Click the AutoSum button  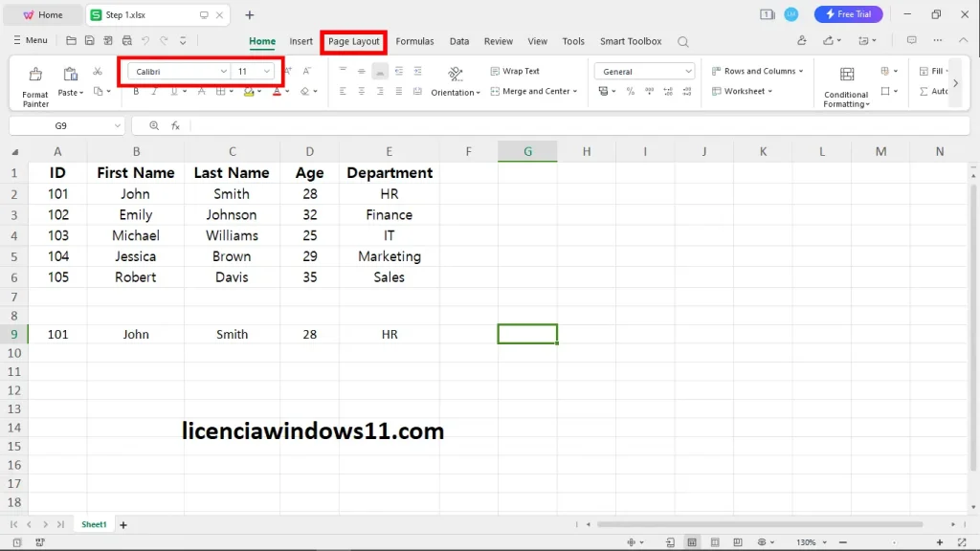[x=934, y=91]
